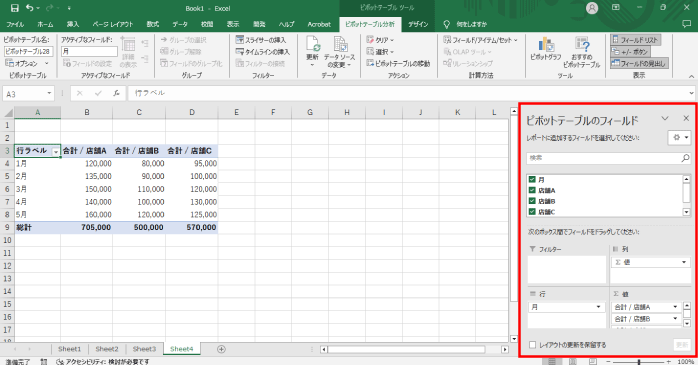Open the field pane gear tools menu
The height and width of the screenshot is (365, 698).
tap(680, 138)
